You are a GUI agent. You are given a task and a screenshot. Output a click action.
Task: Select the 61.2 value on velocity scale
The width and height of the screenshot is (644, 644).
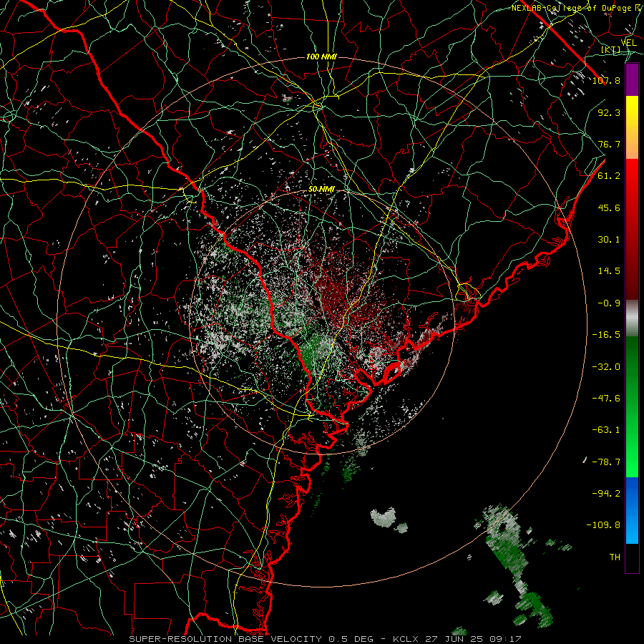(609, 176)
